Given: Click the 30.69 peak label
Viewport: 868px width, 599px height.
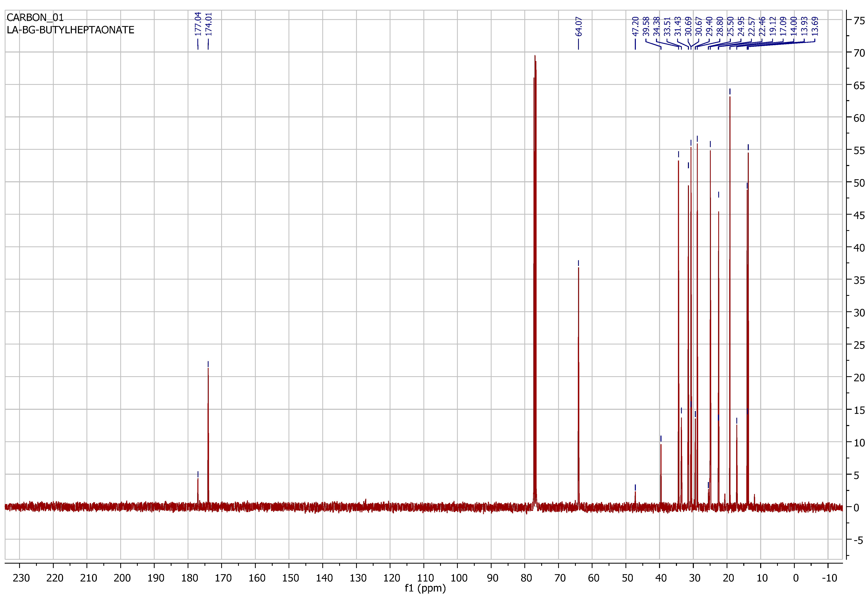Looking at the screenshot, I should [x=688, y=26].
